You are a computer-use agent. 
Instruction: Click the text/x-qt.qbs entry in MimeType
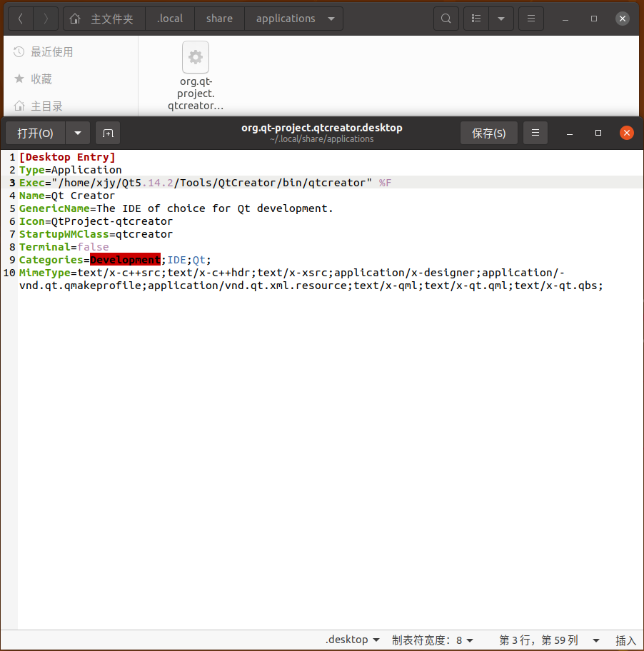(x=555, y=286)
